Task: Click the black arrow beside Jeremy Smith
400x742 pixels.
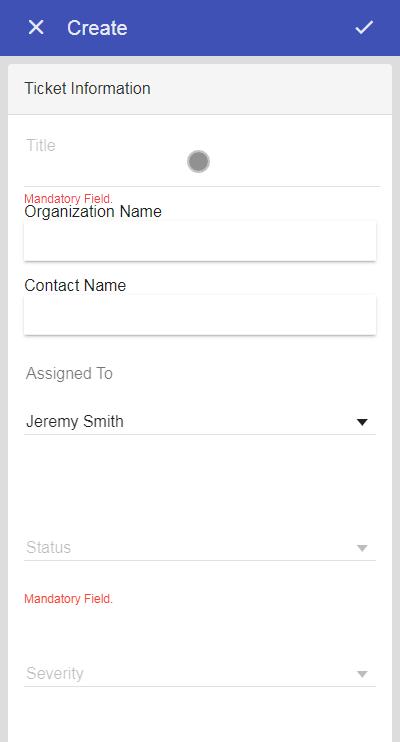Action: coord(362,422)
